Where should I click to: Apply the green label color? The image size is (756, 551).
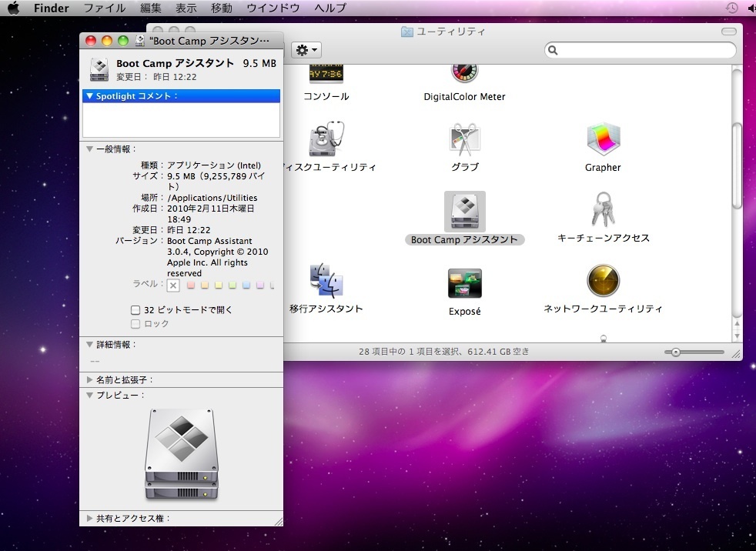232,285
